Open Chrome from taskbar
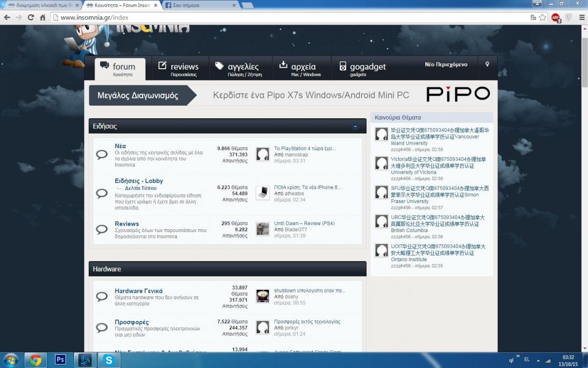 click(x=35, y=360)
